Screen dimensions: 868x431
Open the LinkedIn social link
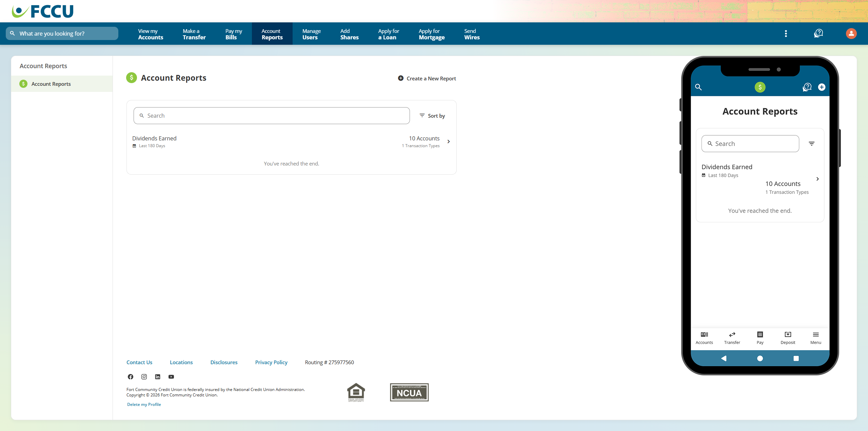click(158, 377)
